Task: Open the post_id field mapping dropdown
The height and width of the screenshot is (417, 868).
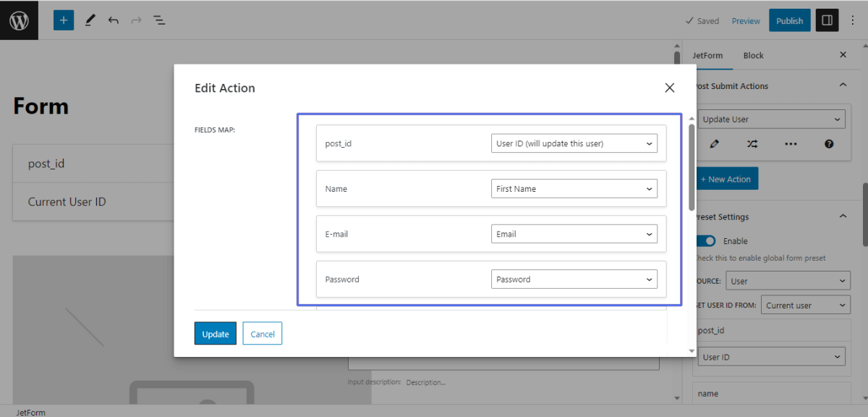Action: [574, 143]
